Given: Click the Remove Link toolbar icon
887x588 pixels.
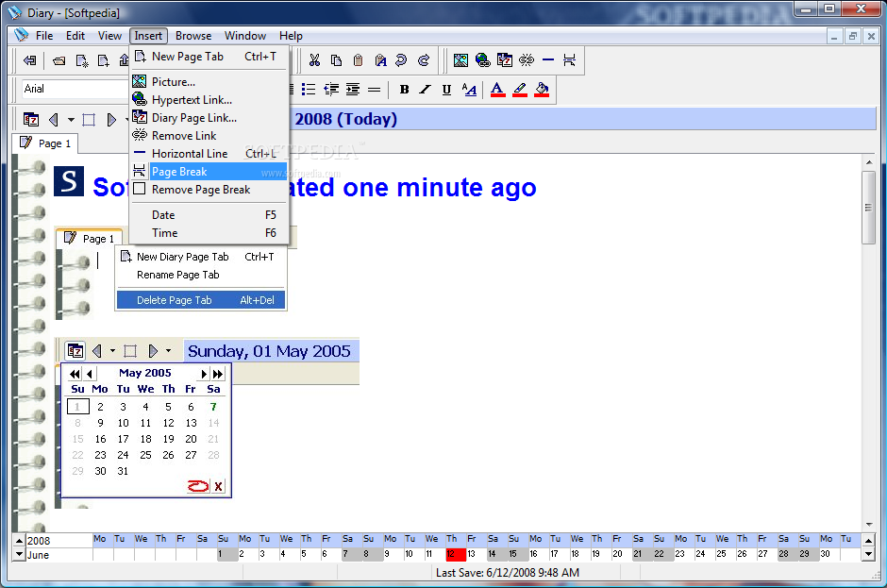Looking at the screenshot, I should coord(527,60).
